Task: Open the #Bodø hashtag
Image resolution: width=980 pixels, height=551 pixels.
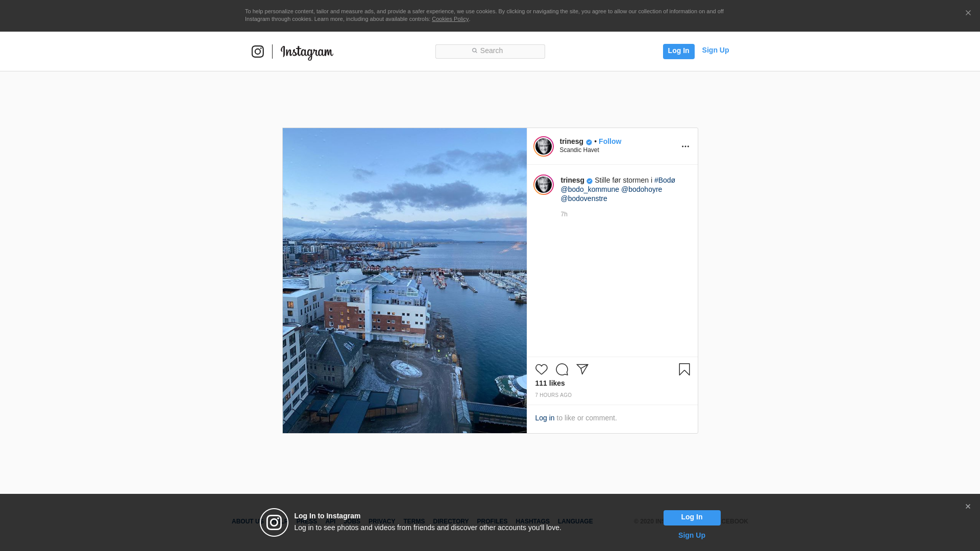Action: pos(665,180)
